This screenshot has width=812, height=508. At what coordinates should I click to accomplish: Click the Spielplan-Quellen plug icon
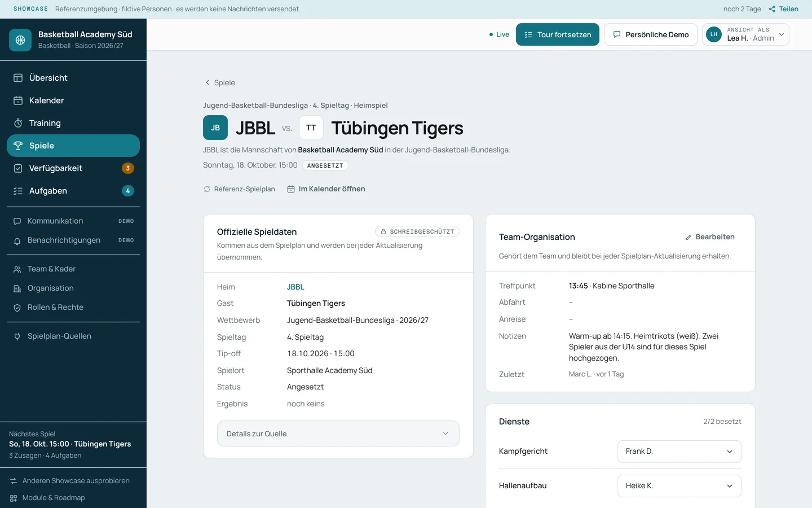tap(17, 336)
